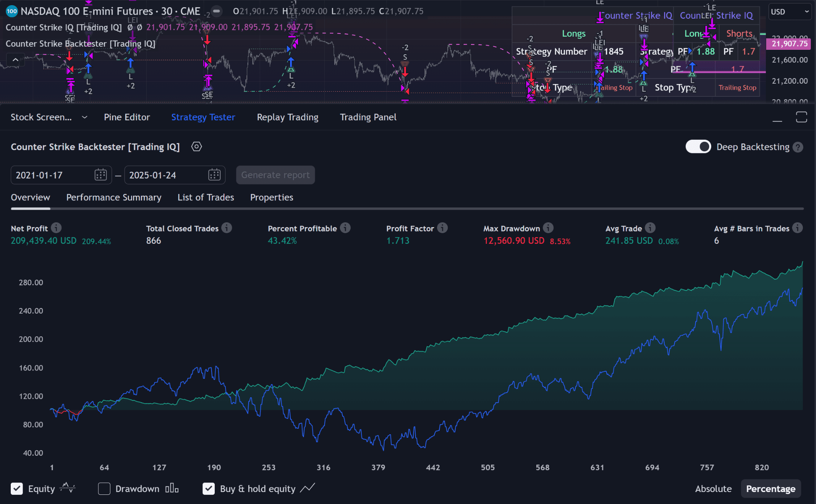Image resolution: width=816 pixels, height=504 pixels.
Task: Show Avg # Bars in Trades info icon
Action: point(797,228)
